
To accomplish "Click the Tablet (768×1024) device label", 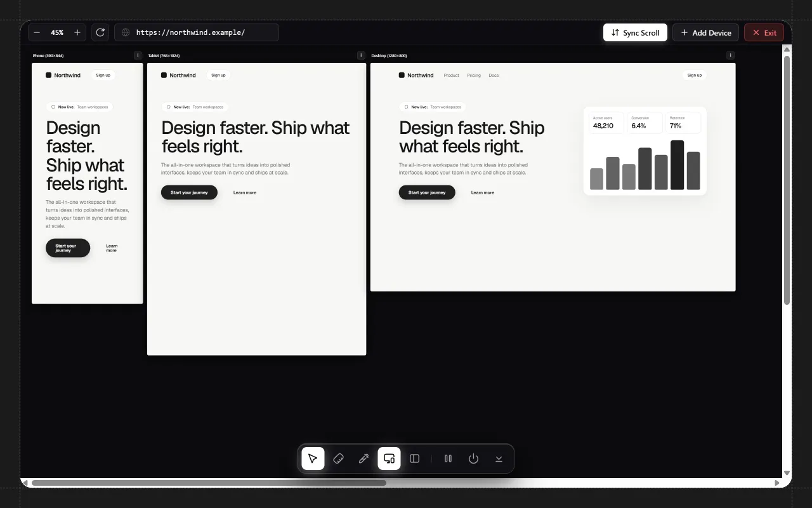I will coord(164,56).
